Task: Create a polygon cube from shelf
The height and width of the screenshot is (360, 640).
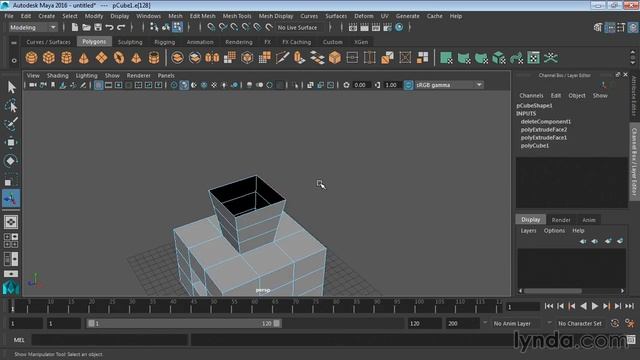Action: click(49, 58)
